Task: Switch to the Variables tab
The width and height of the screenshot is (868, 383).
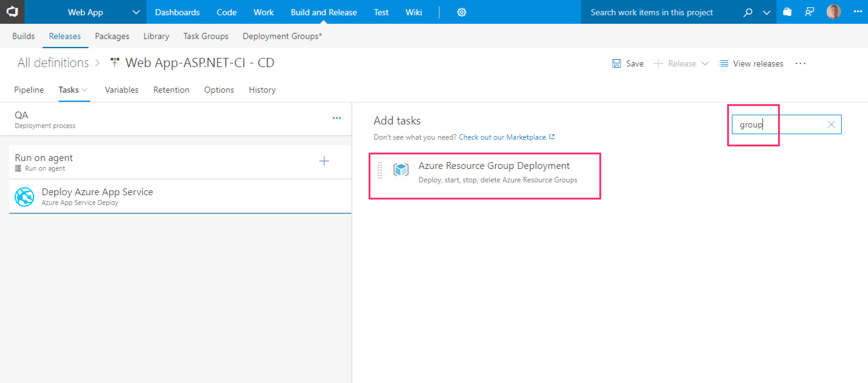Action: tap(121, 90)
